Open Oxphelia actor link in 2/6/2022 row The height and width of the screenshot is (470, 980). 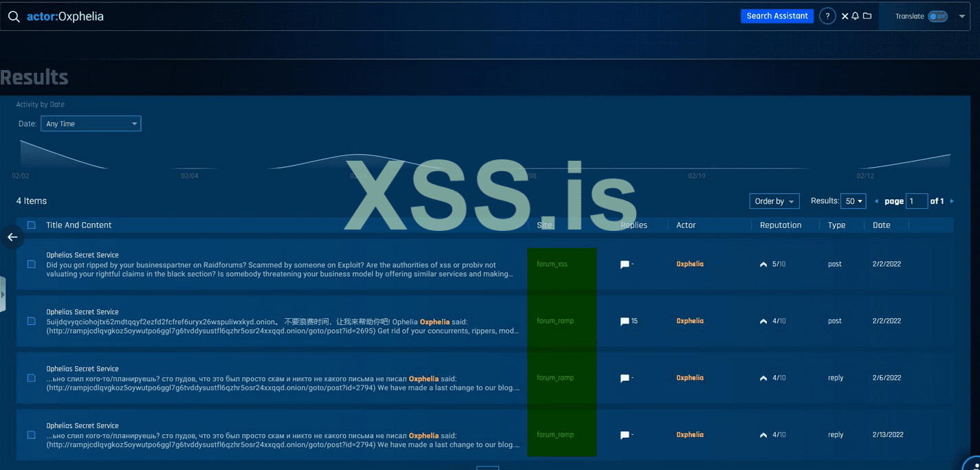[690, 379]
